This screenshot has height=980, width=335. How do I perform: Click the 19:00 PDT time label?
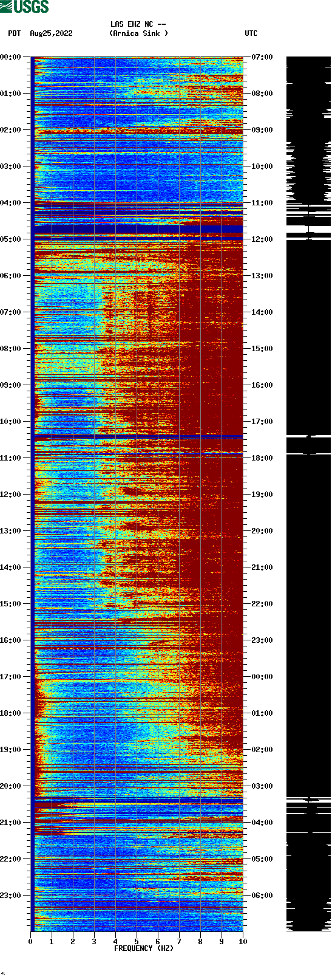(11, 750)
